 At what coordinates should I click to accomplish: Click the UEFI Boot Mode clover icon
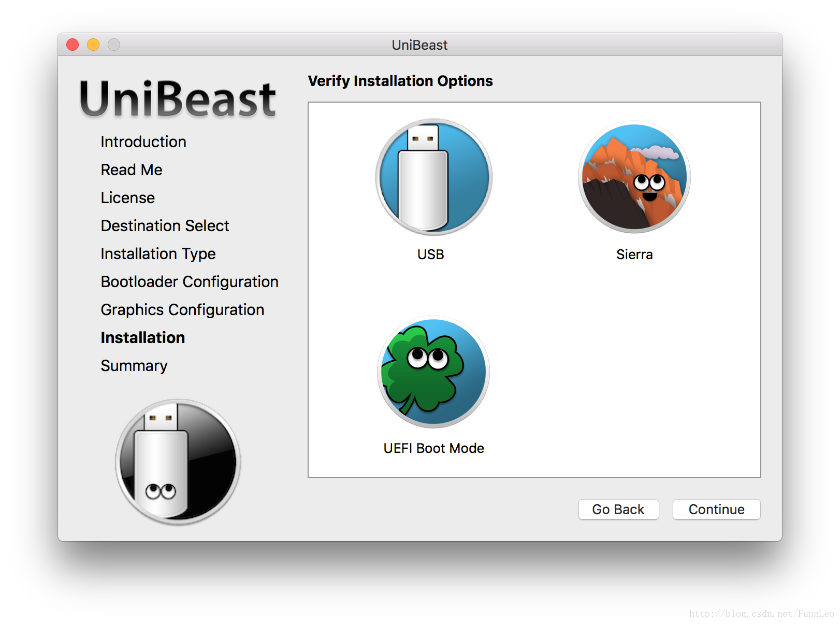pyautogui.click(x=433, y=372)
